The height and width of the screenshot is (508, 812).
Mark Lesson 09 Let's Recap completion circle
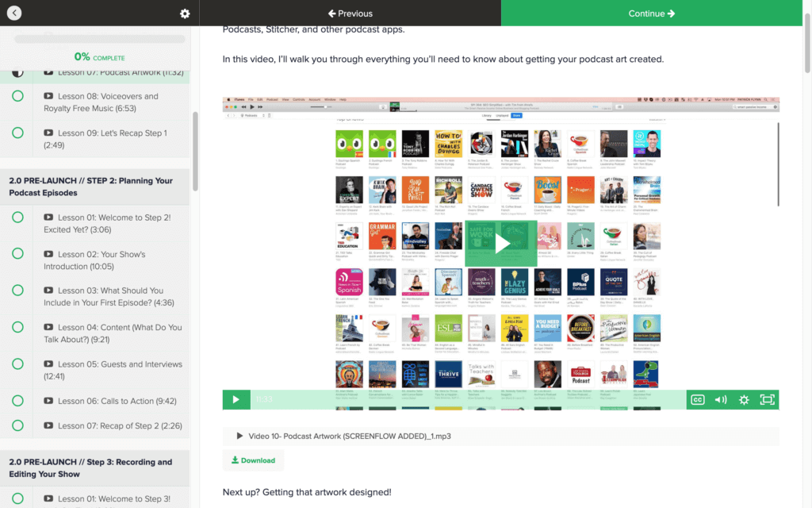(x=17, y=133)
